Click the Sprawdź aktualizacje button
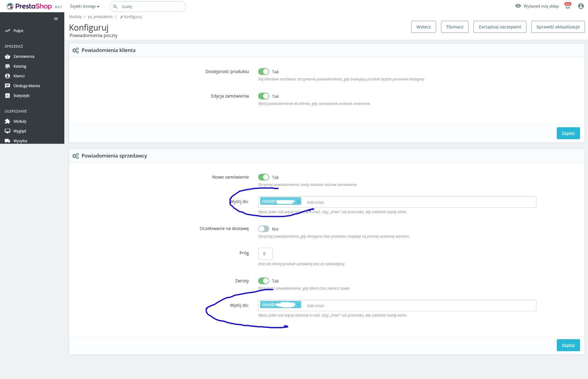 (558, 27)
